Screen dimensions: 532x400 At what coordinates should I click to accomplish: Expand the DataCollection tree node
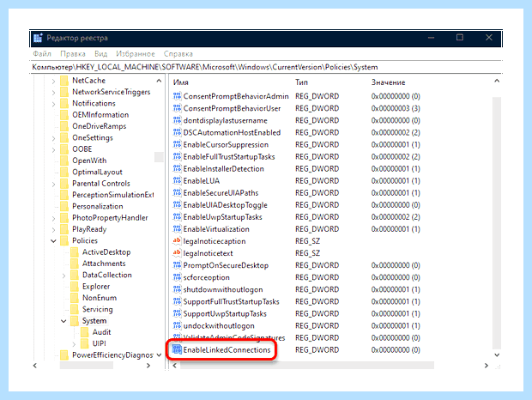63,276
